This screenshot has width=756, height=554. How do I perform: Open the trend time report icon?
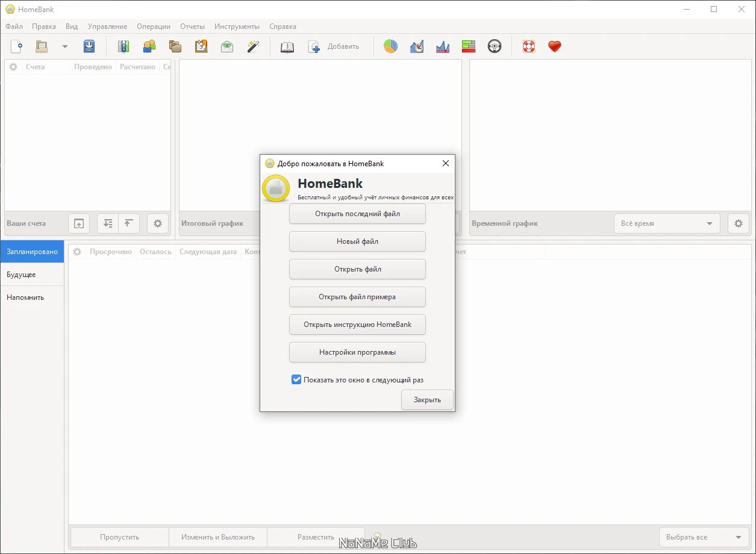pyautogui.click(x=417, y=46)
